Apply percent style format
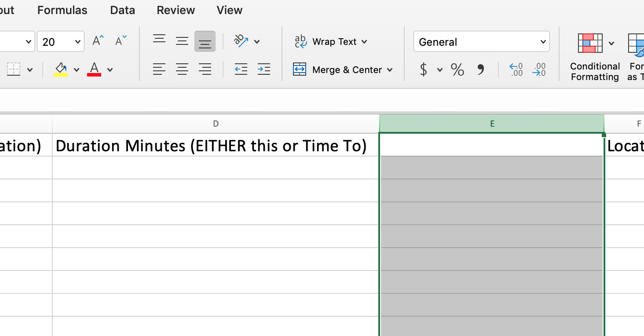This screenshot has width=644, height=336. (457, 69)
